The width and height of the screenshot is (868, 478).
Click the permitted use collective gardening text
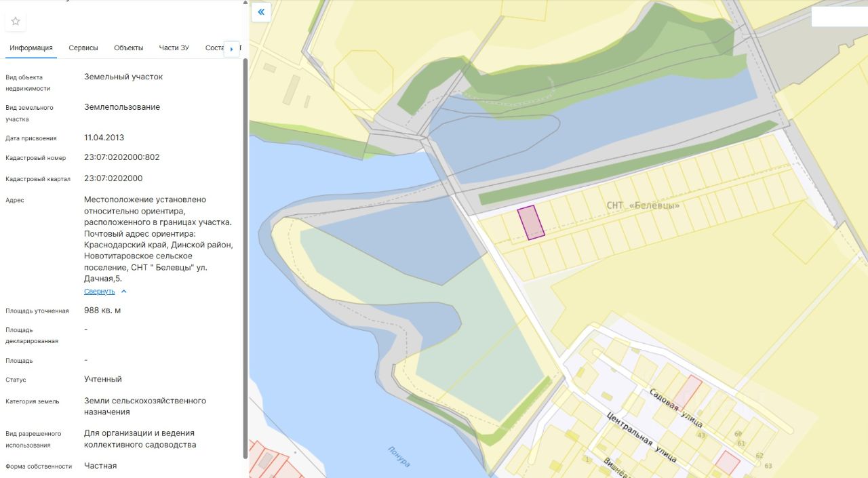point(140,439)
